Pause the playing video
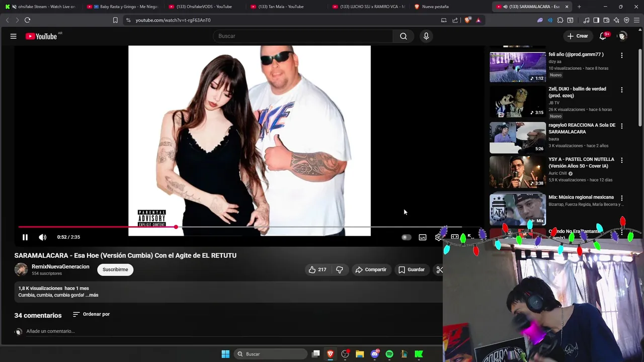 [25, 237]
